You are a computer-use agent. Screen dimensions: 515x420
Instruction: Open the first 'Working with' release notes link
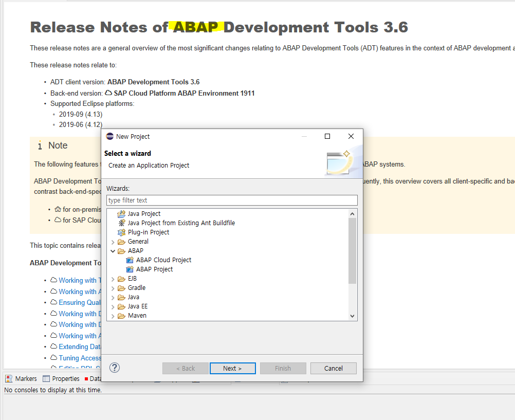coord(79,280)
